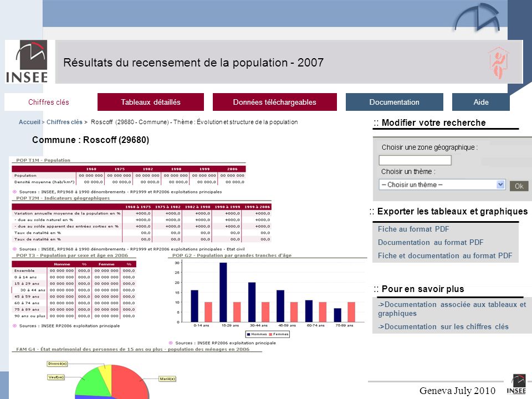Click the Ensemble row in POP T3 table

pos(74,271)
